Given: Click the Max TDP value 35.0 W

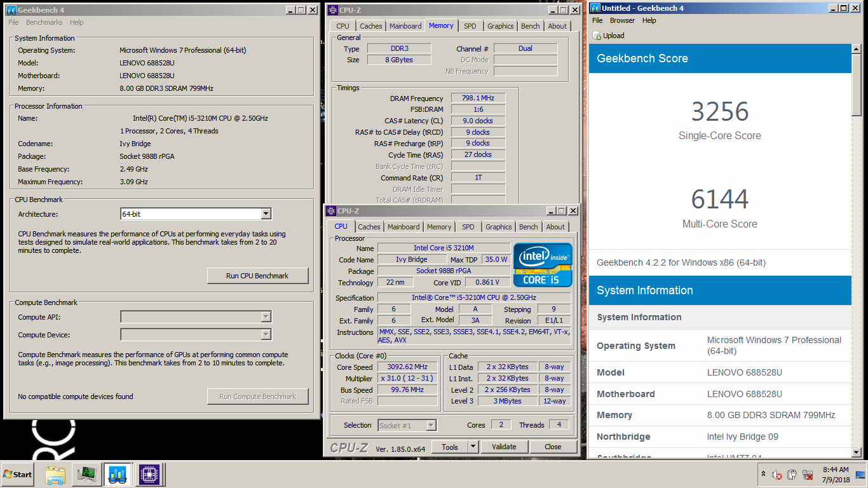Looking at the screenshot, I should pos(496,259).
